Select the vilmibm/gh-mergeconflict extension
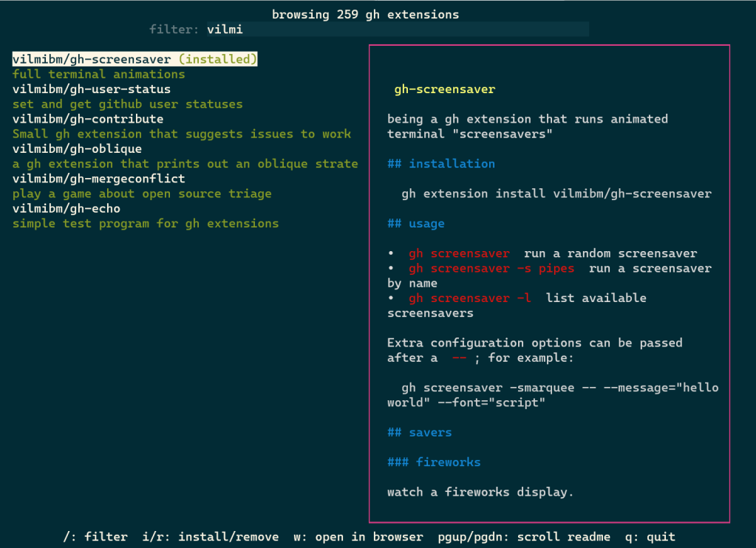Screen dimensions: 756x548 pyautogui.click(x=96, y=178)
